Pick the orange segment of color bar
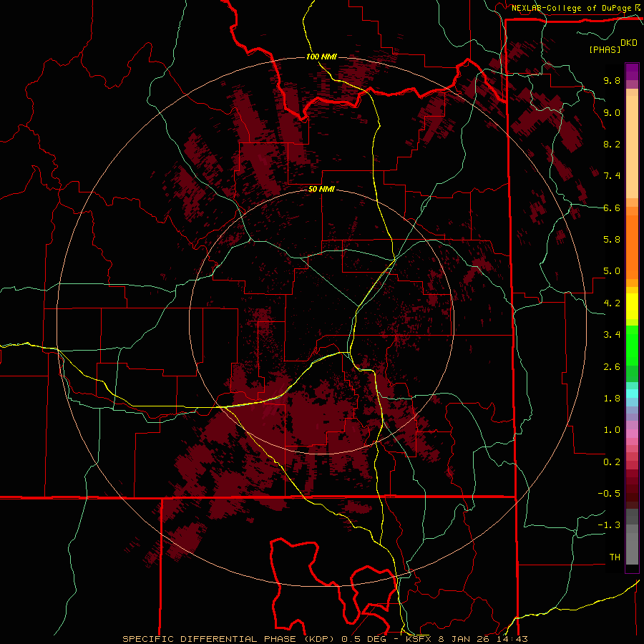This screenshot has width=644, height=644. point(632,248)
